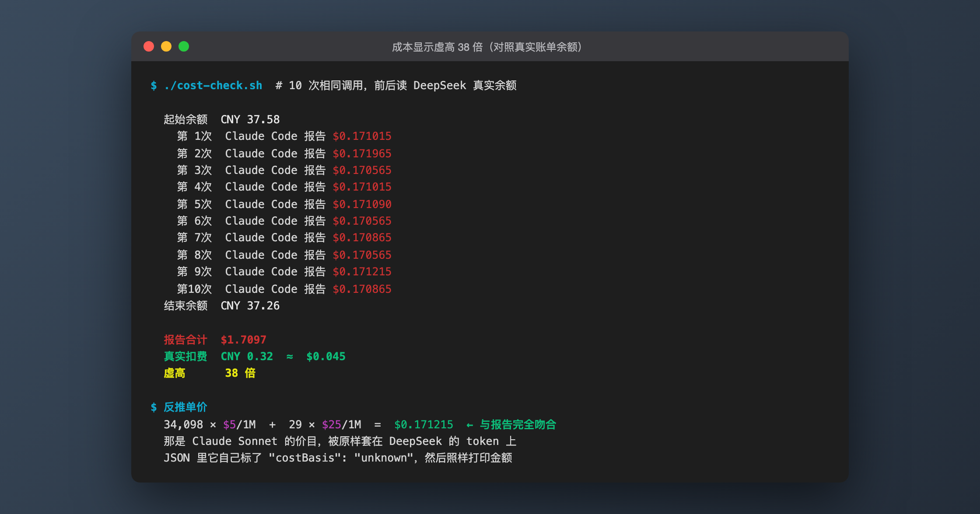Click the token count '34,098'
This screenshot has height=514, width=980.
[x=183, y=424]
